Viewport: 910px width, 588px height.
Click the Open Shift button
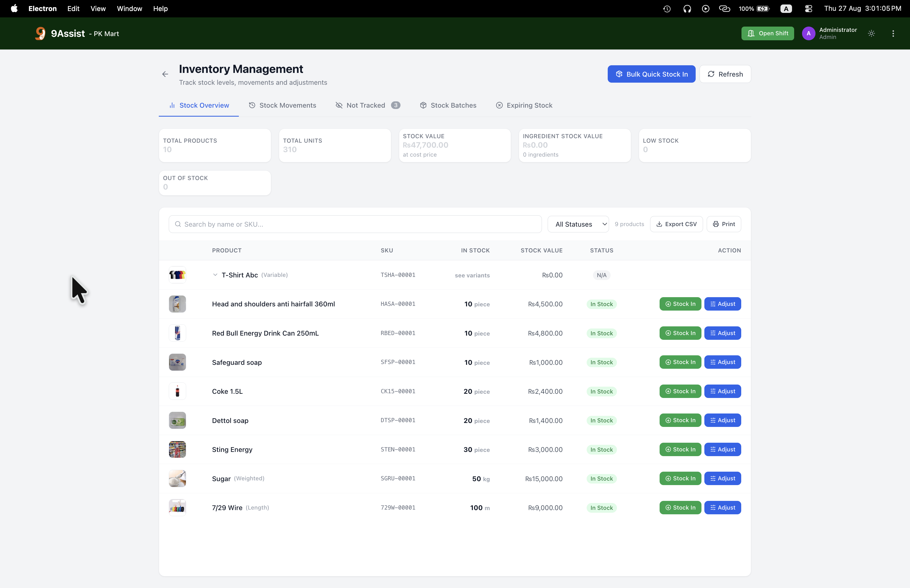tap(768, 34)
